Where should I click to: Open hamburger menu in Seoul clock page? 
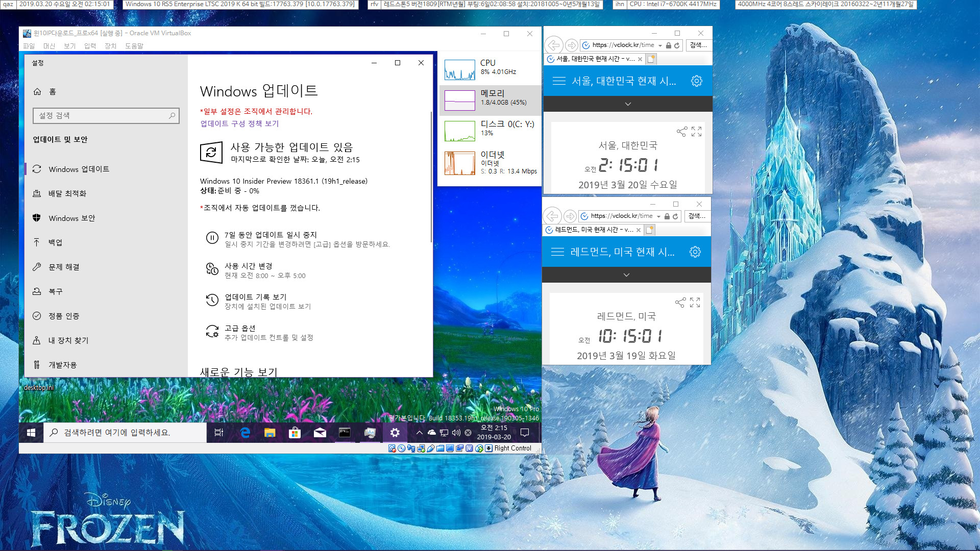pyautogui.click(x=559, y=81)
